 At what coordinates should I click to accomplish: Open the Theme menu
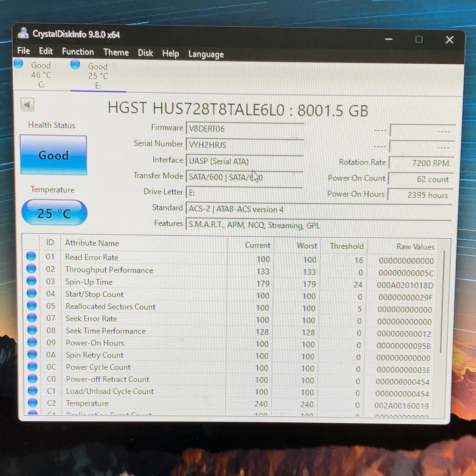(x=116, y=52)
